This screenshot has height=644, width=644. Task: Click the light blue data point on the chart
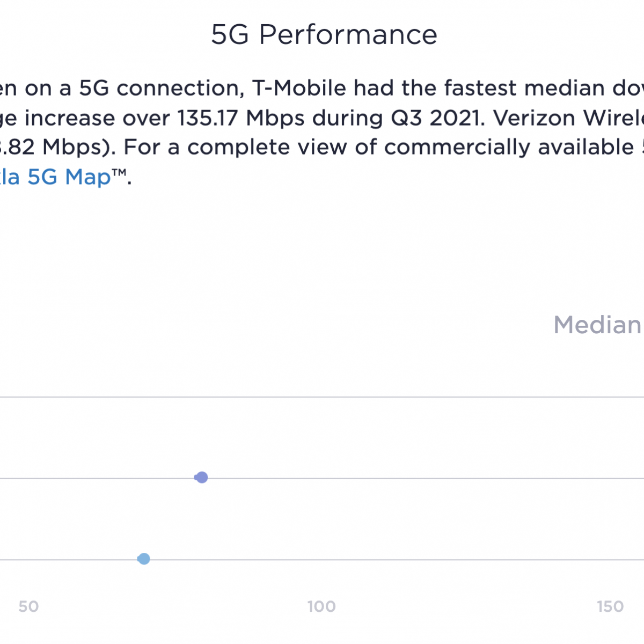143,559
